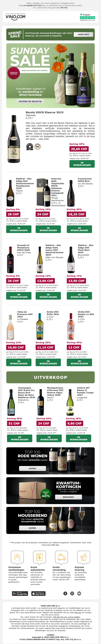Click 'klik hier' to view the email online
The width and height of the screenshot is (101, 644).
(64, 8)
